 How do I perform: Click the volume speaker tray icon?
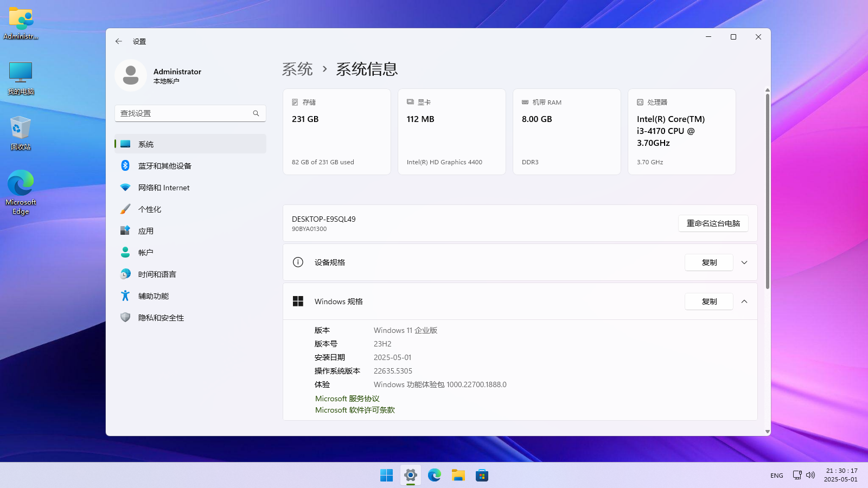810,475
